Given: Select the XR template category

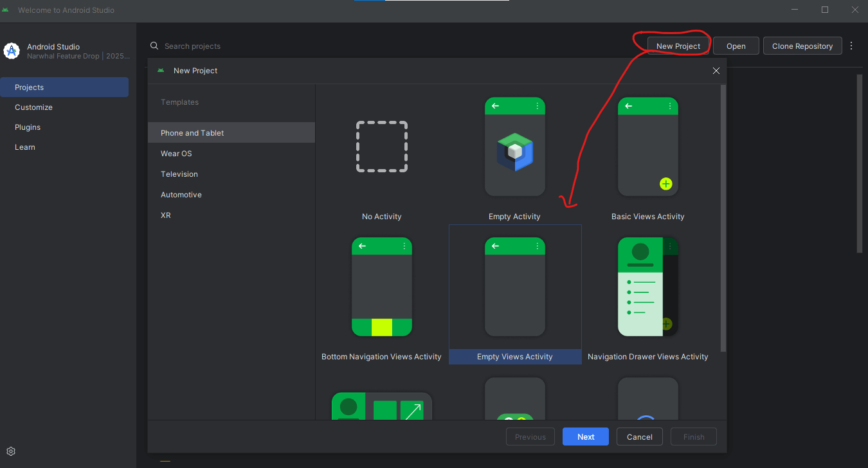Looking at the screenshot, I should coord(166,215).
